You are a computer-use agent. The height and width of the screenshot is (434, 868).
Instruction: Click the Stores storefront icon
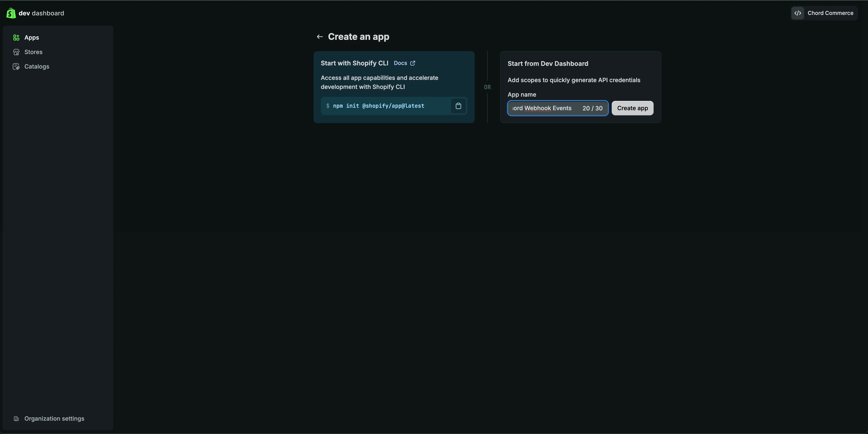coord(16,52)
